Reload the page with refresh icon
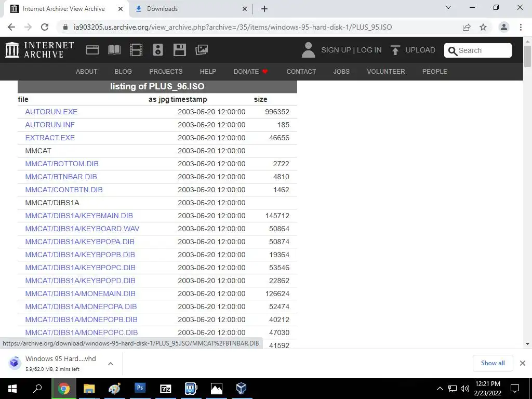The image size is (532, 399). point(45,27)
